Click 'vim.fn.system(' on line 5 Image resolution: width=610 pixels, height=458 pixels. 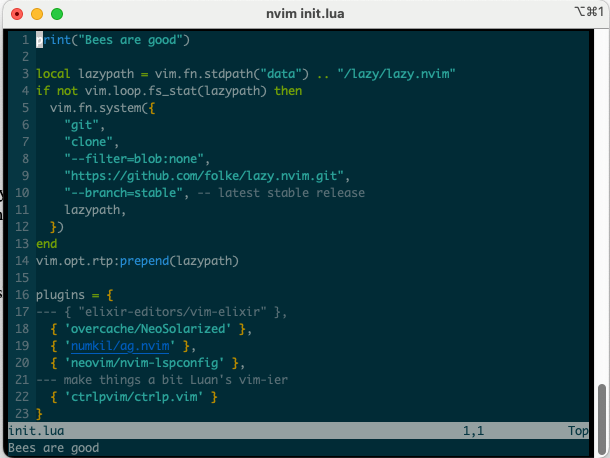click(99, 108)
